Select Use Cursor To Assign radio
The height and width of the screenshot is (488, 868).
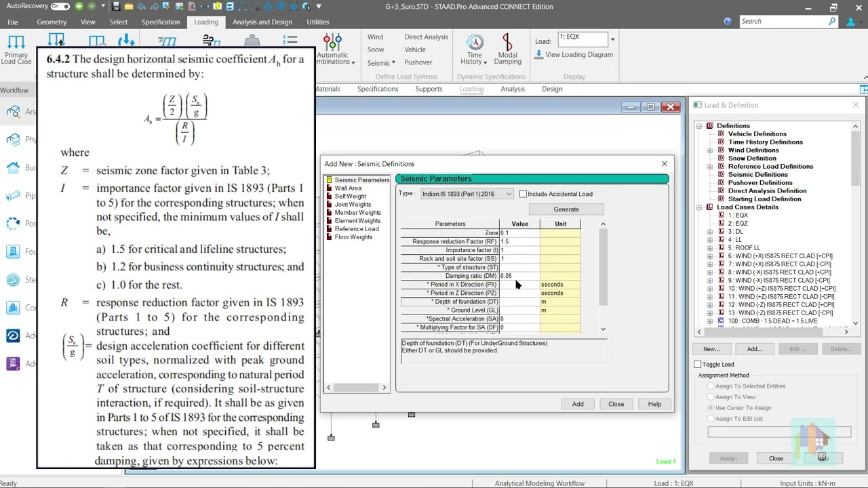(711, 407)
